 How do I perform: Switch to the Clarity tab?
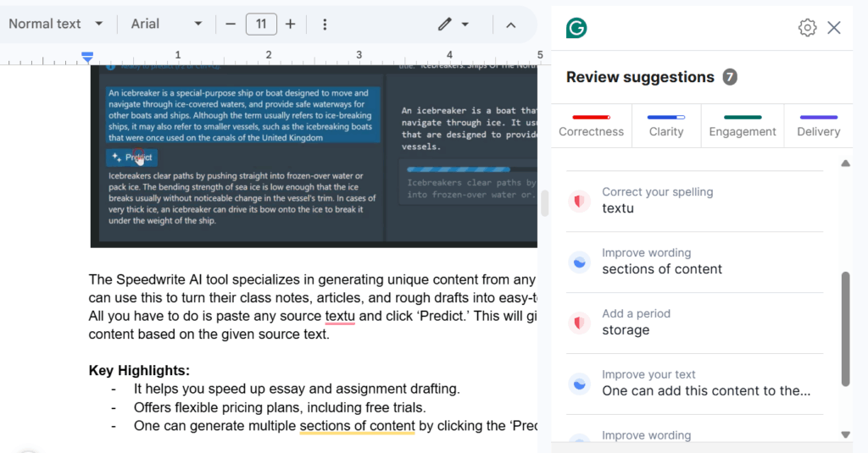coord(666,125)
